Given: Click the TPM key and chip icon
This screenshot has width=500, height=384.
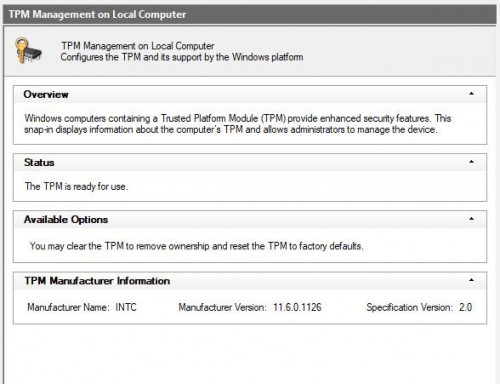Looking at the screenshot, I should [x=28, y=50].
